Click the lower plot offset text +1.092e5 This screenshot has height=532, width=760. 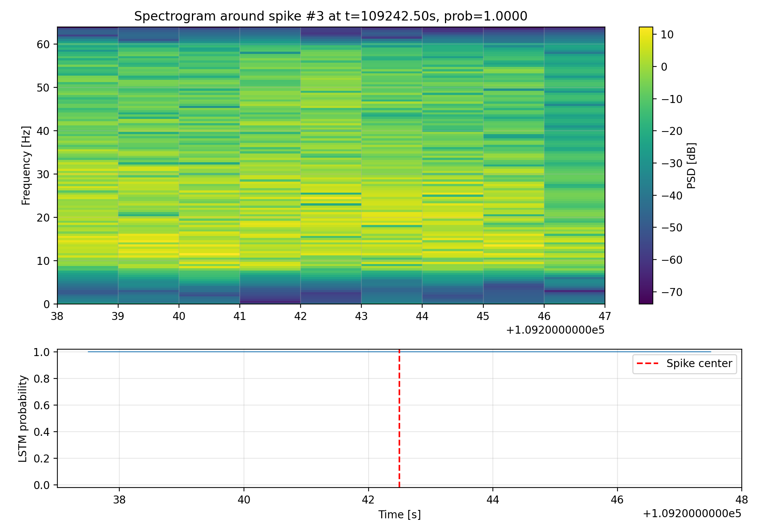pos(692,514)
